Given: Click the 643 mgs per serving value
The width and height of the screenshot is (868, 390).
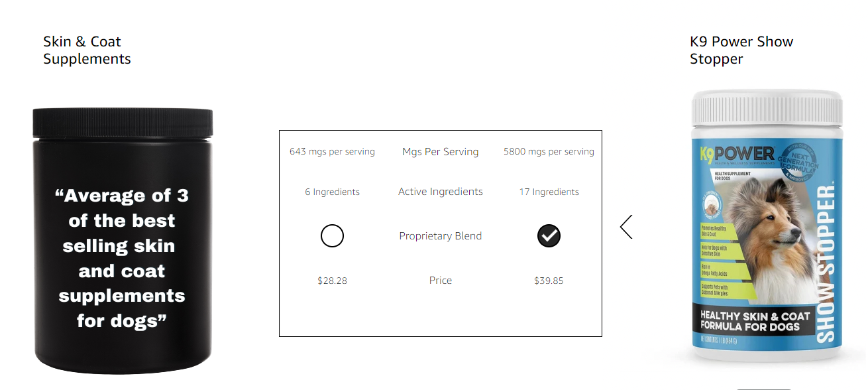Looking at the screenshot, I should click(332, 152).
